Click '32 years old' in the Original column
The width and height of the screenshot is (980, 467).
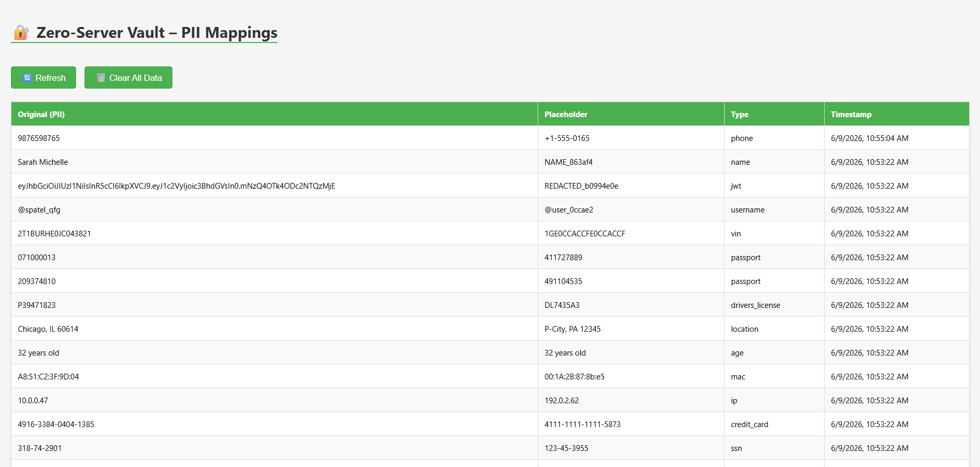point(38,353)
